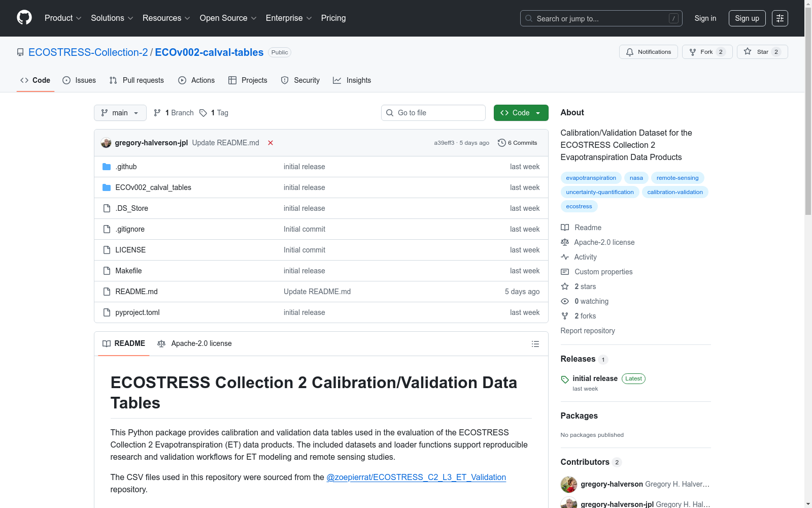Click the file icon beside .DS_Store
The height and width of the screenshot is (508, 812).
pos(107,208)
